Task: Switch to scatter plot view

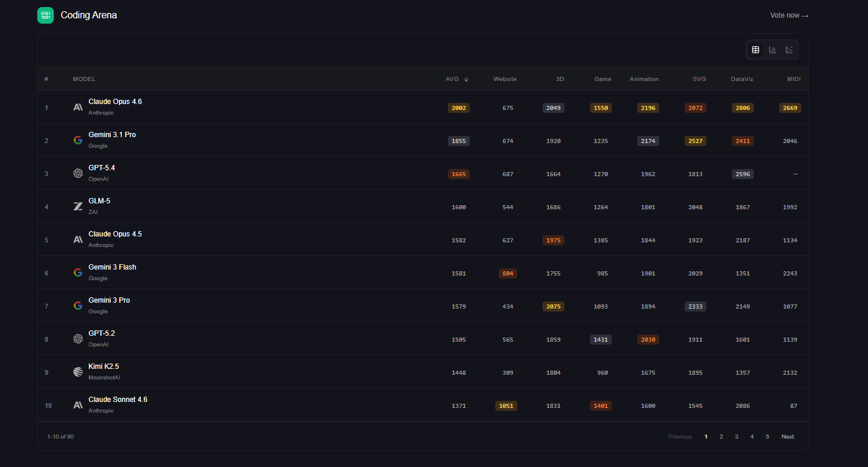Action: [789, 50]
